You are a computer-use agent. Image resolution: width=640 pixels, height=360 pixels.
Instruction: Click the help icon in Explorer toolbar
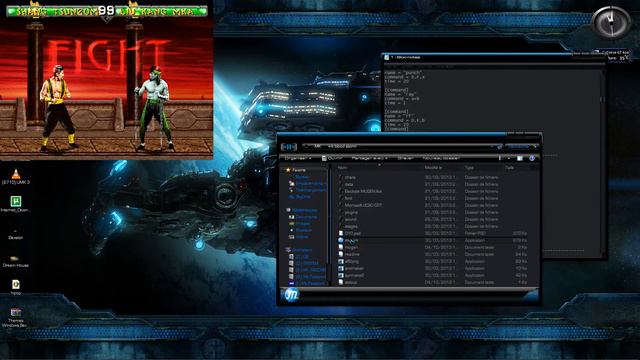(x=531, y=158)
